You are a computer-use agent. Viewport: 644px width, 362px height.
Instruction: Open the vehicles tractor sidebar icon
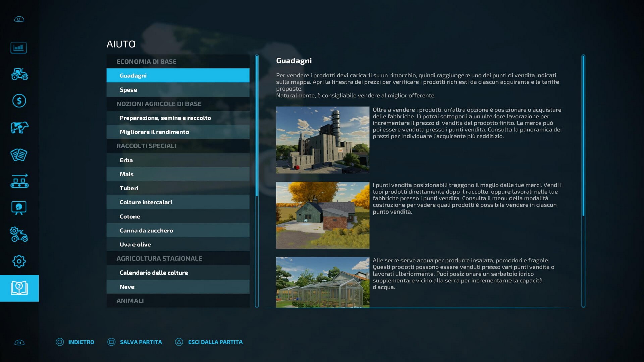tap(19, 74)
